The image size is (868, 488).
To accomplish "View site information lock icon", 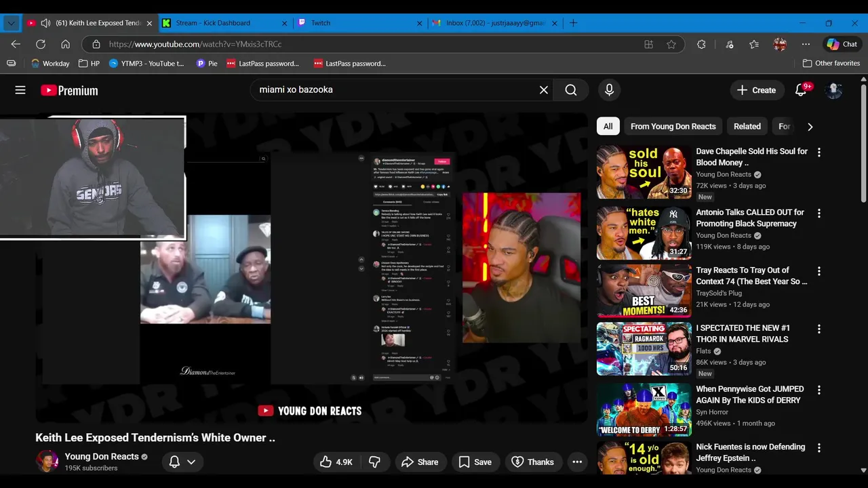I will click(96, 44).
